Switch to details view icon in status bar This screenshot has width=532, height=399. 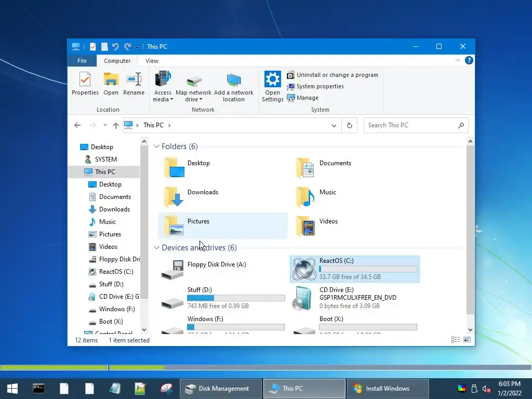click(x=456, y=340)
